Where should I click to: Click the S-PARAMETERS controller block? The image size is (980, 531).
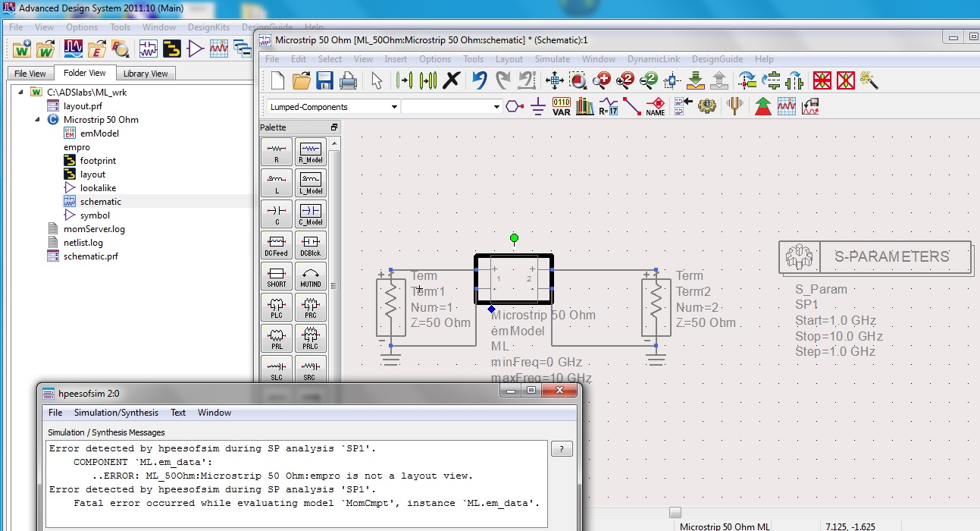pyautogui.click(x=875, y=257)
